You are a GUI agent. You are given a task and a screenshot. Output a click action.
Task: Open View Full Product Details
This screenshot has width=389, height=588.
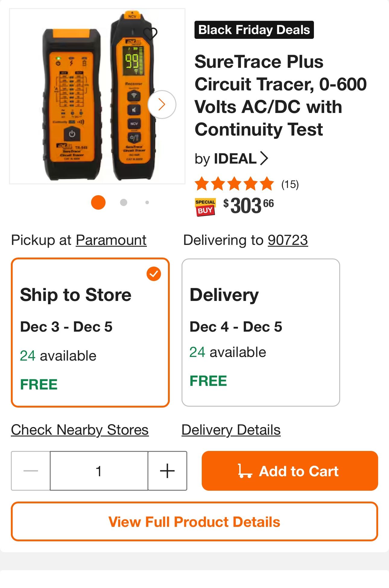[194, 521]
